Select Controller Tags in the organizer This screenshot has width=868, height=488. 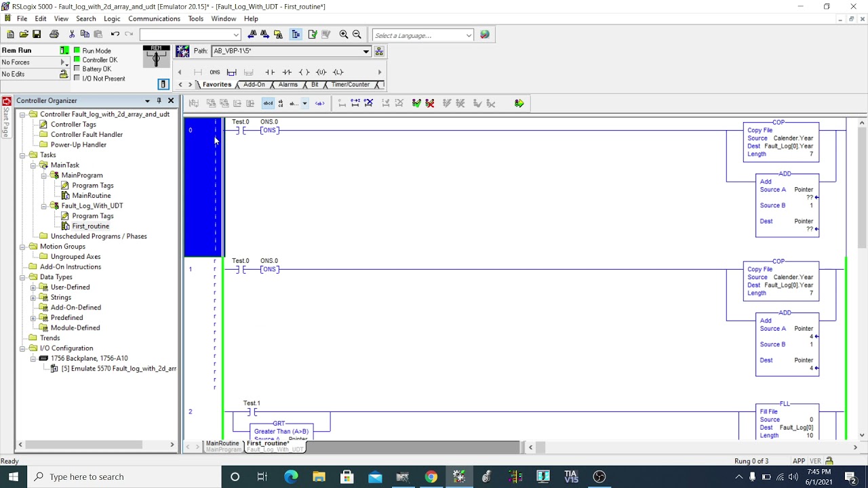[x=73, y=125]
